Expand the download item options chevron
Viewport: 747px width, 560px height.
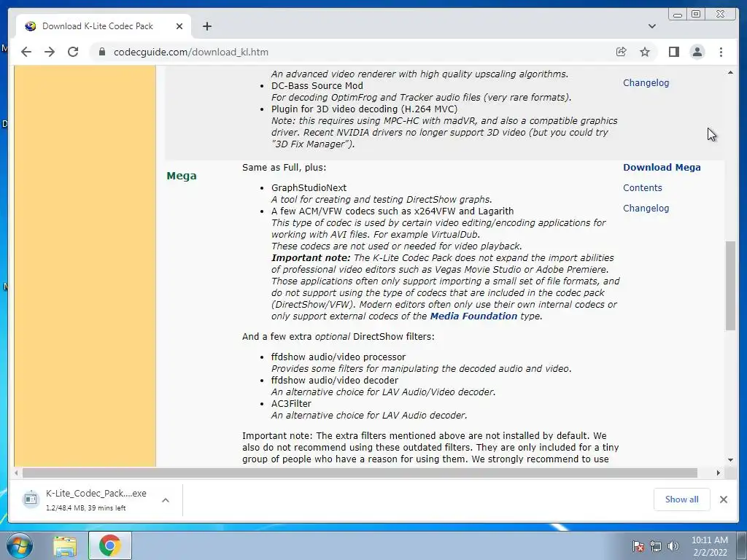click(166, 500)
